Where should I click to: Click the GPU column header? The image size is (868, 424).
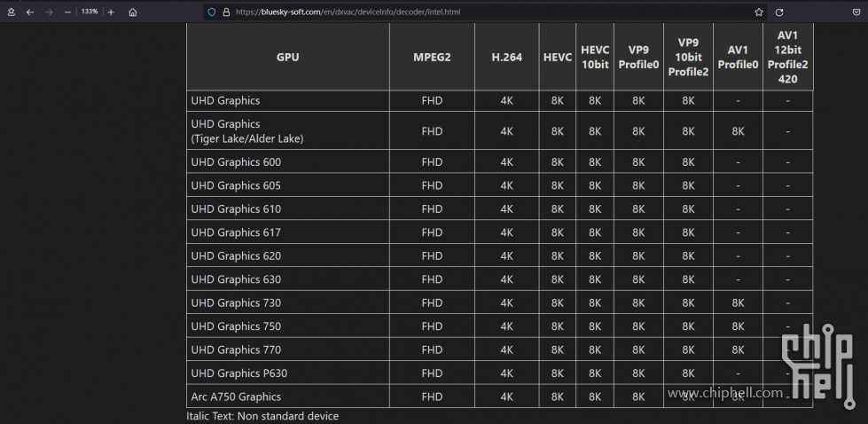click(288, 57)
